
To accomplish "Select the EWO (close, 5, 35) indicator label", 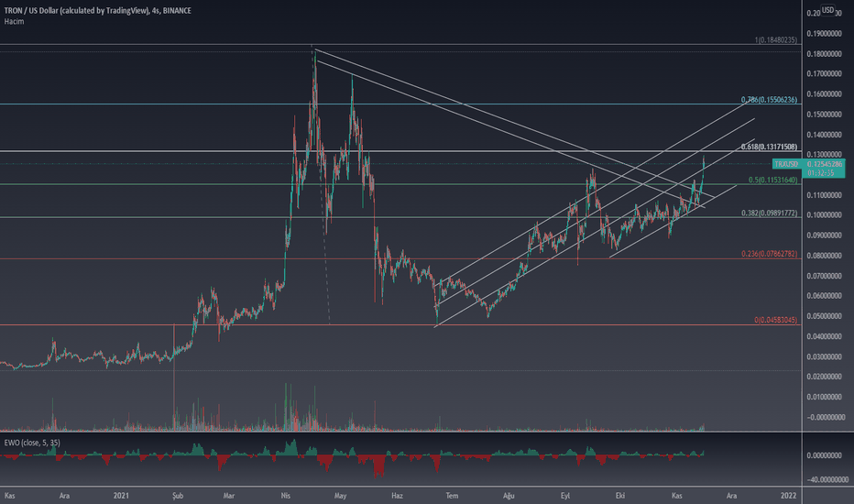I will coord(32,443).
